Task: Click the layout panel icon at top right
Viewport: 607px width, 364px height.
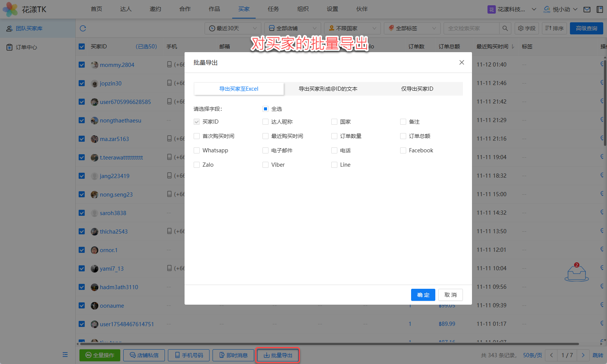Action: tap(600, 9)
